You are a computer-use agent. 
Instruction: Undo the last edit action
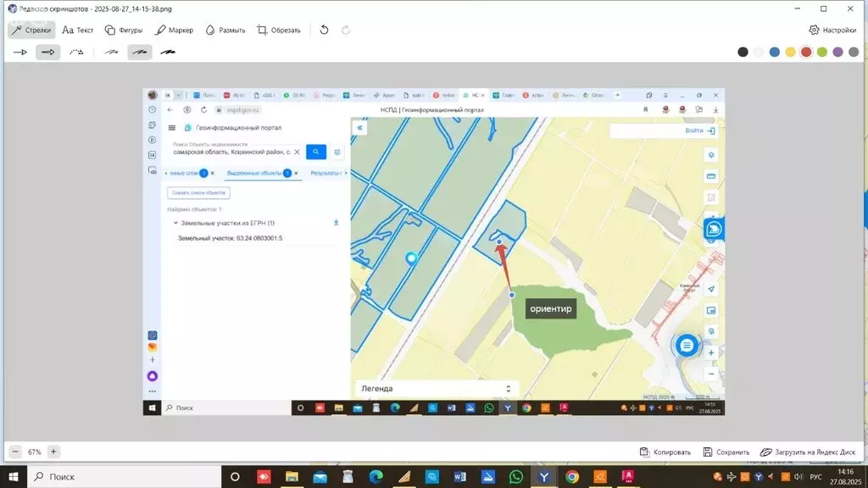click(324, 30)
